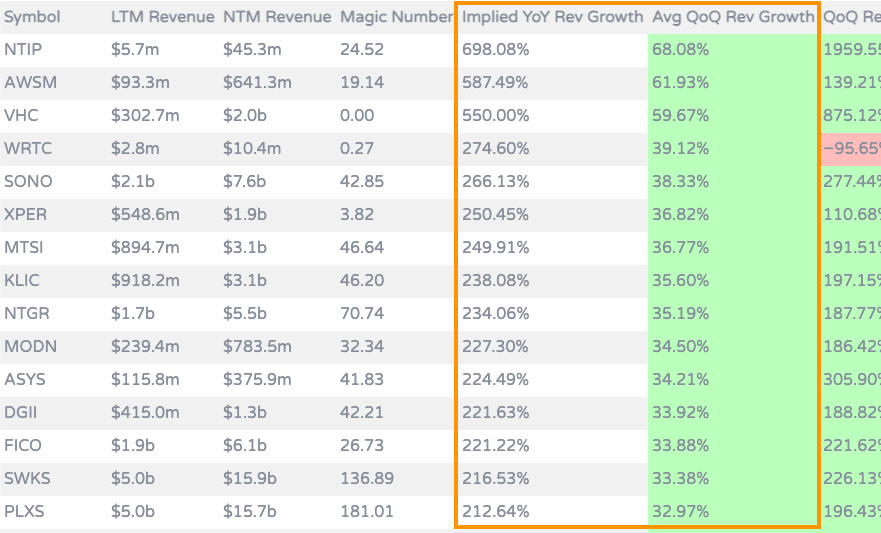Image resolution: width=881 pixels, height=533 pixels.
Task: Click Magic Number value 24.52
Action: (362, 49)
